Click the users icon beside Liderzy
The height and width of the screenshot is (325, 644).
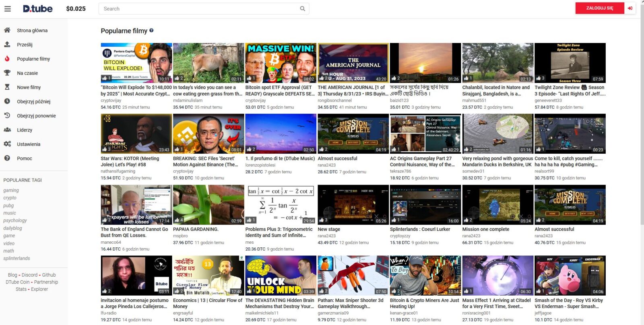click(x=7, y=130)
